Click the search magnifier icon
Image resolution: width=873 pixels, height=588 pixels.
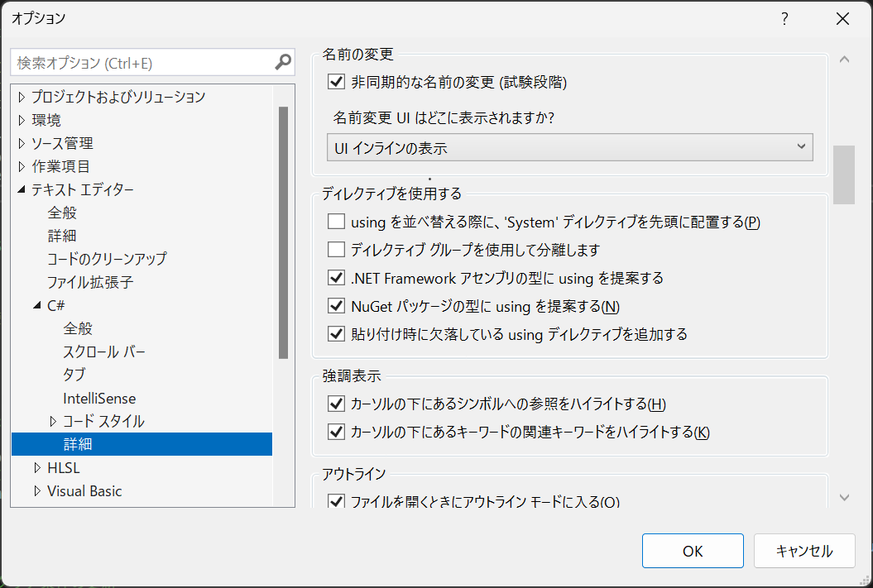[x=284, y=62]
